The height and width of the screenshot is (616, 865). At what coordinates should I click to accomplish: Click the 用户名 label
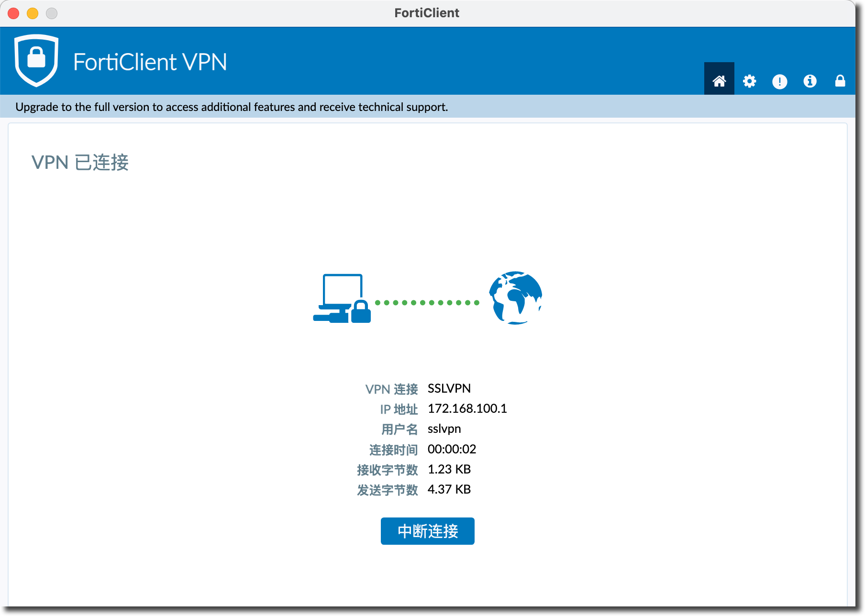coord(399,429)
